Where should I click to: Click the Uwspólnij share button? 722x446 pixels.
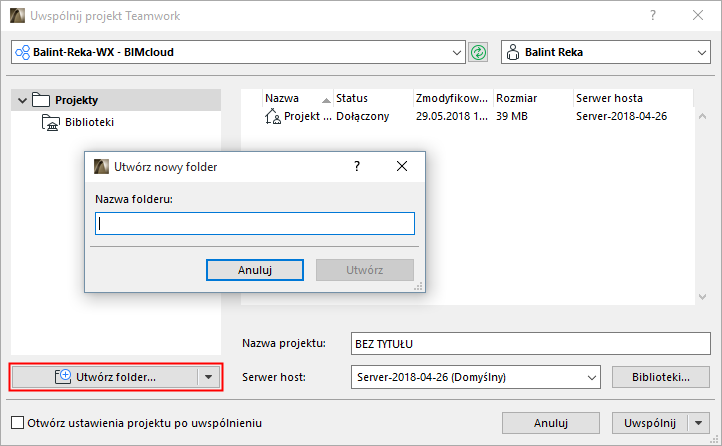pyautogui.click(x=650, y=423)
